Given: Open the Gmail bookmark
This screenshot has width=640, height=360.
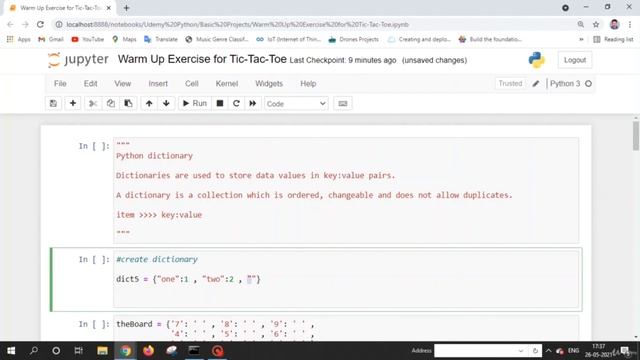Looking at the screenshot, I should (51, 39).
